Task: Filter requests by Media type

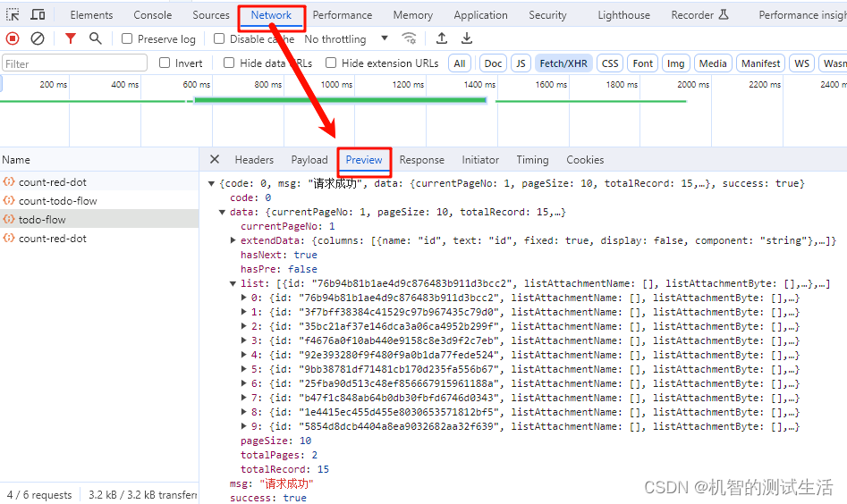Action: click(713, 63)
